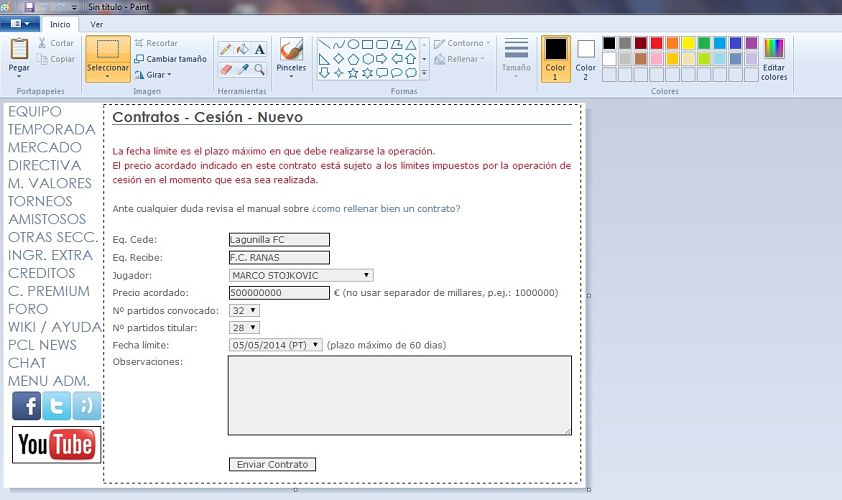Click the Copiar tool
Image resolution: width=842 pixels, height=500 pixels.
click(55, 59)
